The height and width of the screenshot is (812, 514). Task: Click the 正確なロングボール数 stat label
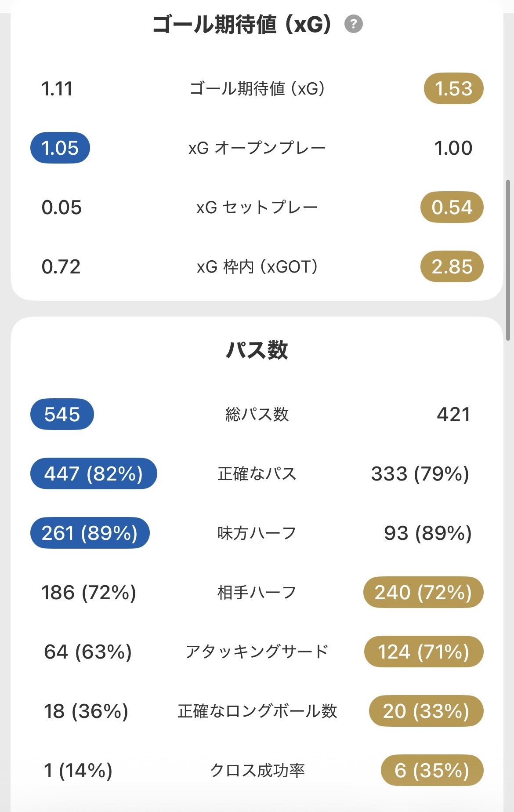[257, 711]
